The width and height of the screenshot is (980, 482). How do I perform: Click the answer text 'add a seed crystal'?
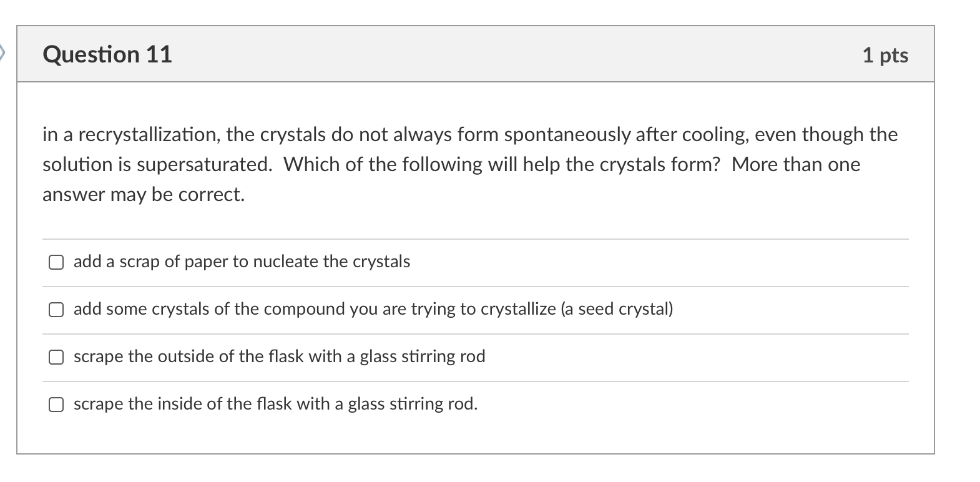click(373, 308)
